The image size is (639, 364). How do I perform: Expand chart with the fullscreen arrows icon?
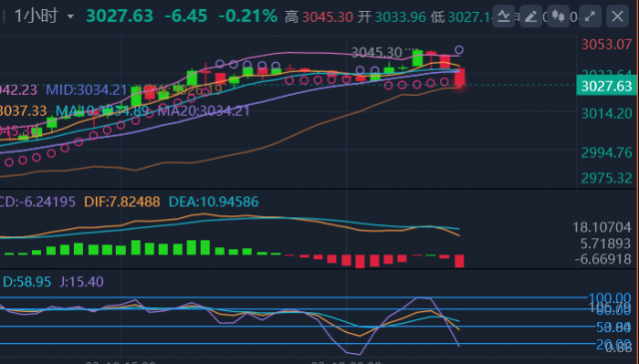click(x=590, y=16)
